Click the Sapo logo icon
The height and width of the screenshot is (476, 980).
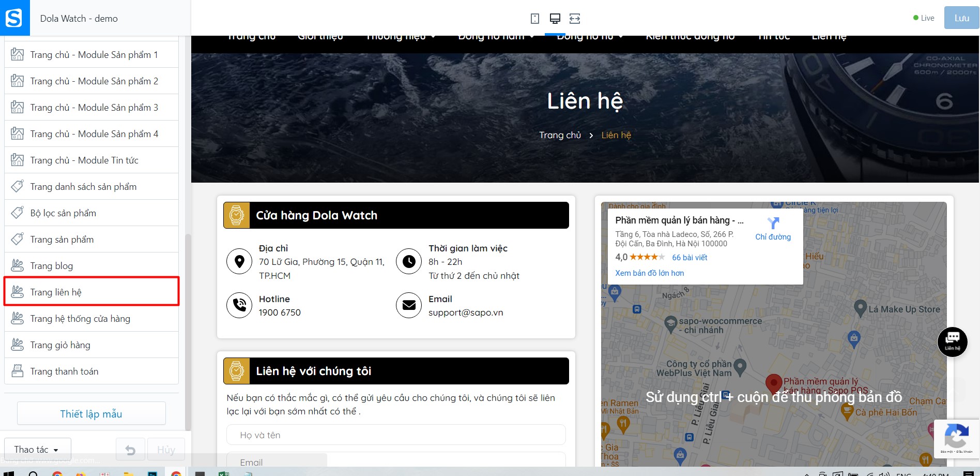coord(14,18)
